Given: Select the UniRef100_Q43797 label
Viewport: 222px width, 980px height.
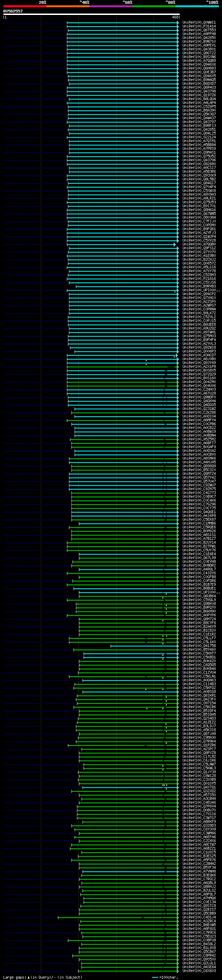Looking at the screenshot, I should 199,122.
